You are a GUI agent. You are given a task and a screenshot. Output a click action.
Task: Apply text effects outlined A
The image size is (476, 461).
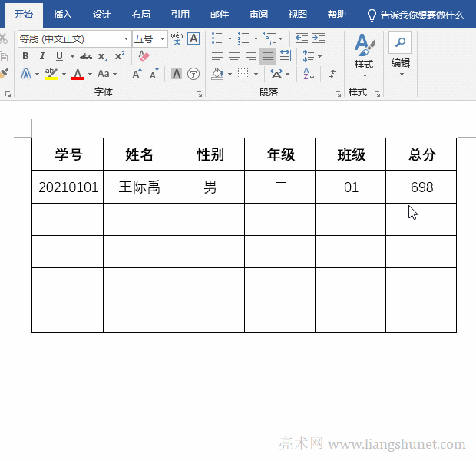26,74
